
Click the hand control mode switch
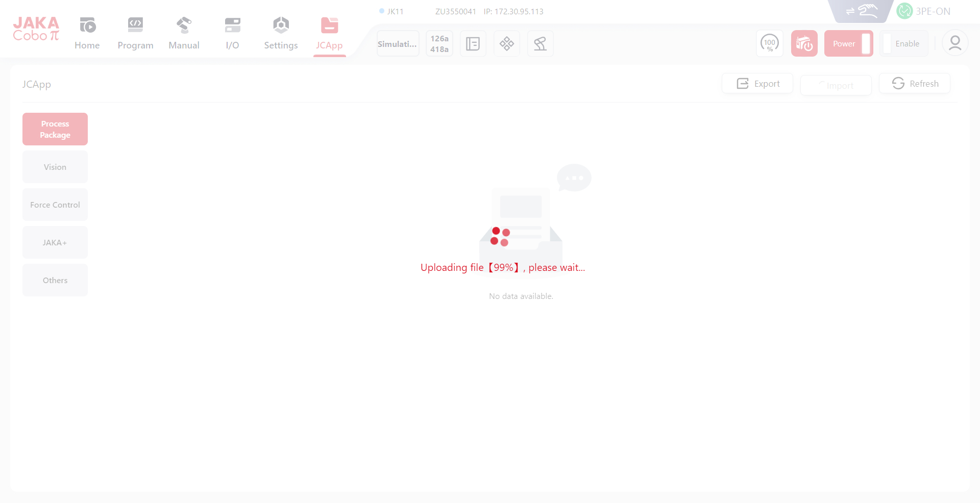click(x=862, y=11)
